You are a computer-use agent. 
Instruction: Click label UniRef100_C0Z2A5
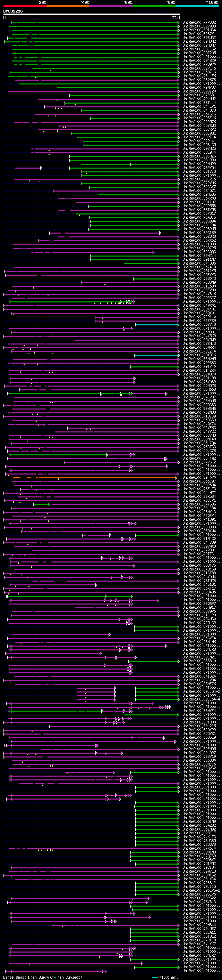tap(199, 53)
